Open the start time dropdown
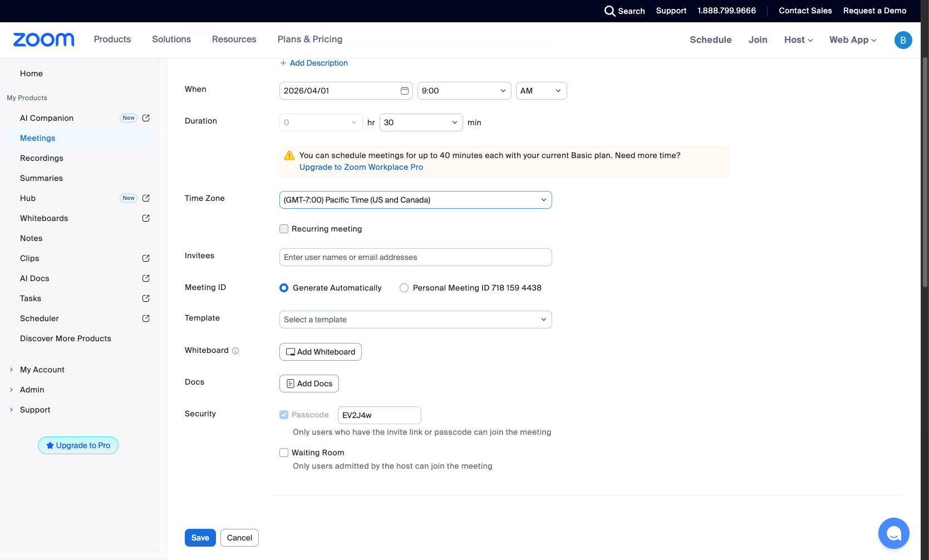The width and height of the screenshot is (929, 560). pos(464,91)
